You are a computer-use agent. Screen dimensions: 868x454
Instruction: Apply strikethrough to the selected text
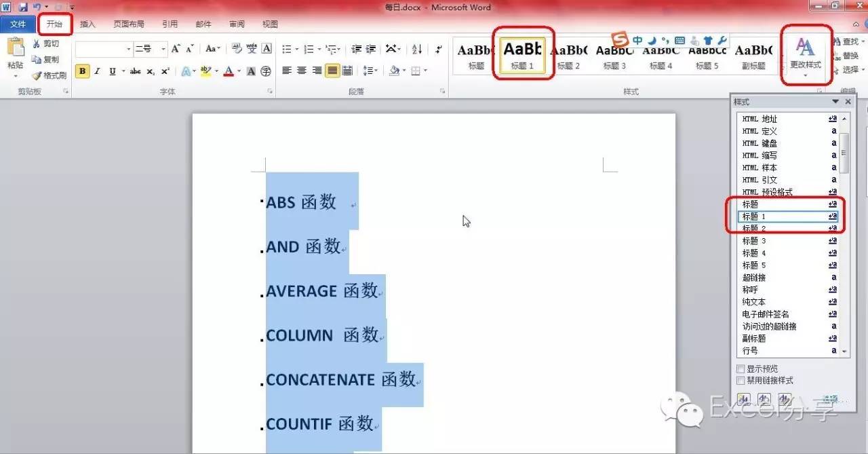135,71
